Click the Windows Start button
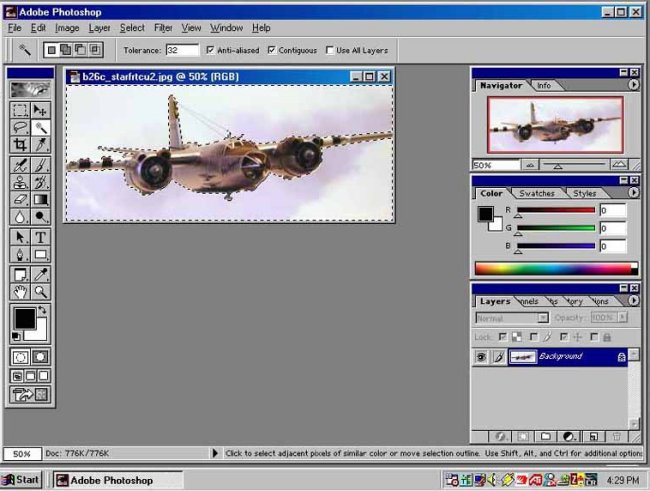The width and height of the screenshot is (650, 491). click(21, 480)
